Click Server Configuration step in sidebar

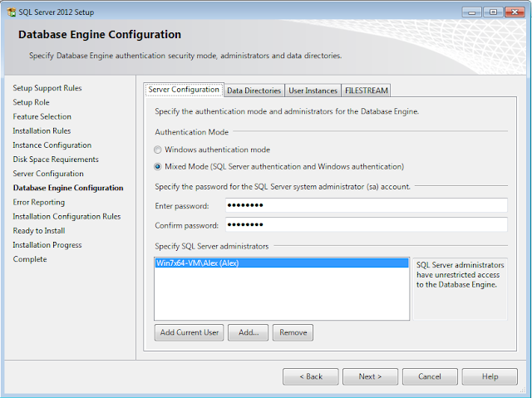pyautogui.click(x=48, y=174)
